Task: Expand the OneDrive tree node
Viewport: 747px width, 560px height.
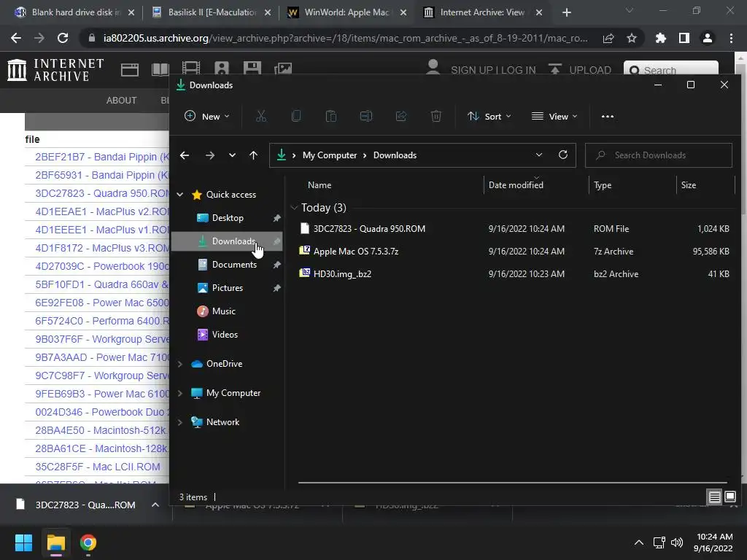Action: pos(180,364)
